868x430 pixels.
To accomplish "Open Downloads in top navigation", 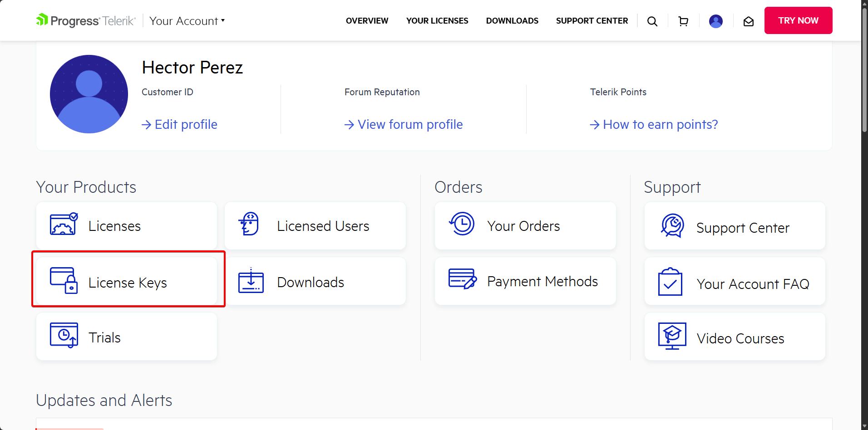I will pyautogui.click(x=512, y=21).
